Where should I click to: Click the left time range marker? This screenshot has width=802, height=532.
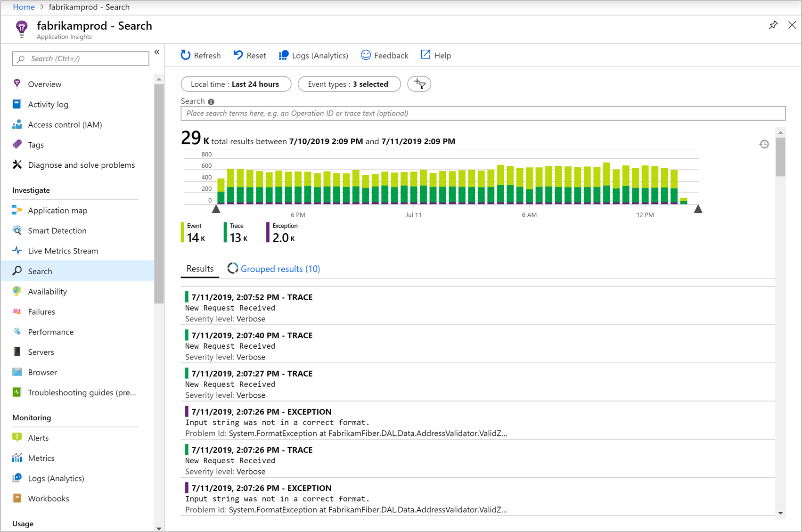[x=216, y=209]
